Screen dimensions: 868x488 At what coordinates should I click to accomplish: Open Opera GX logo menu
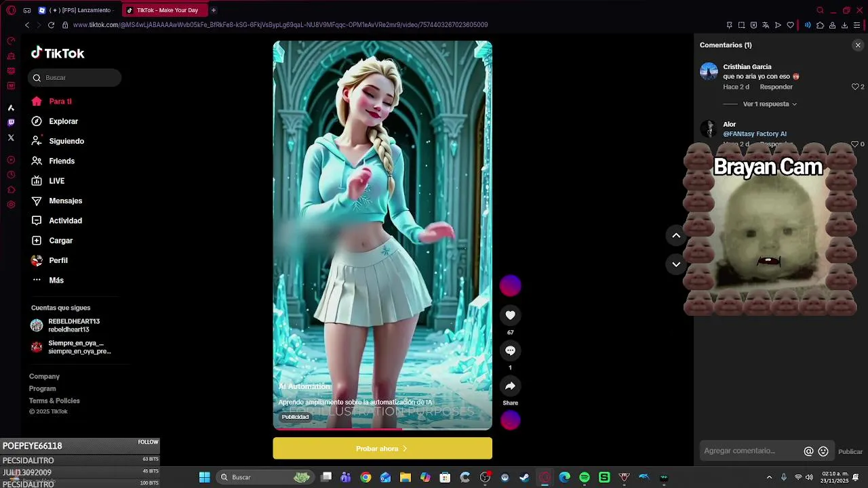tap(11, 10)
